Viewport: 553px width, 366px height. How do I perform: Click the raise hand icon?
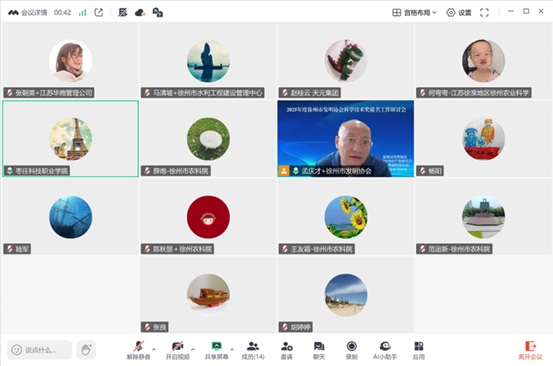pos(86,350)
